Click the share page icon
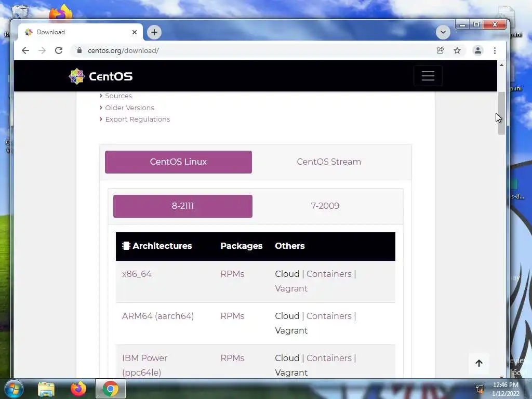Viewport: 532px width, 399px height. point(440,50)
